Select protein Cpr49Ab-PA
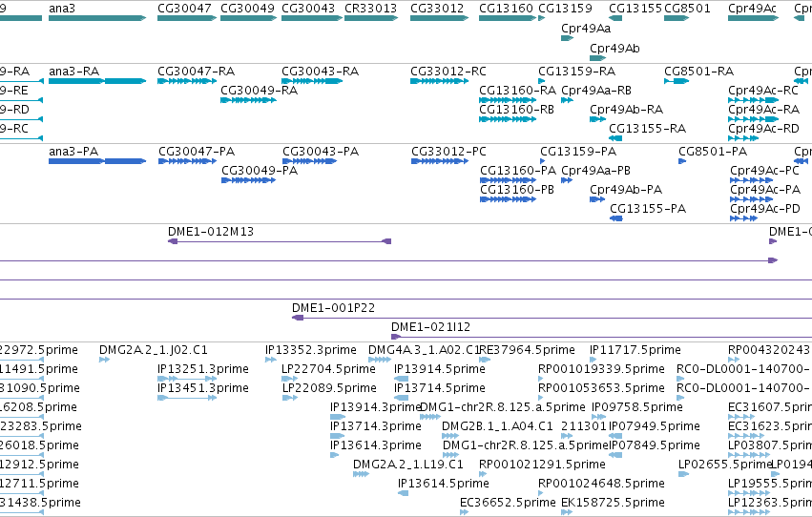Screen dimensions: 812x517 point(597,199)
